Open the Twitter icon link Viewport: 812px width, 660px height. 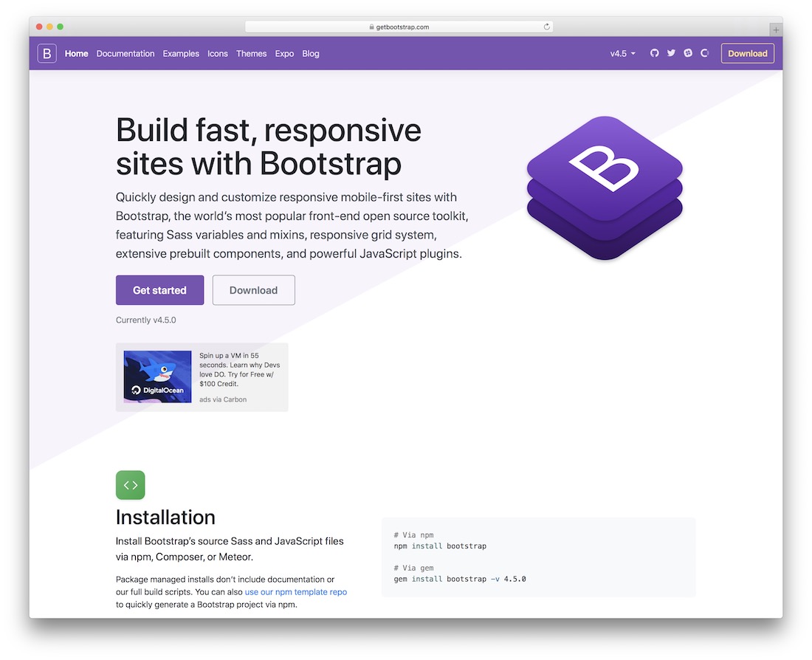point(671,53)
